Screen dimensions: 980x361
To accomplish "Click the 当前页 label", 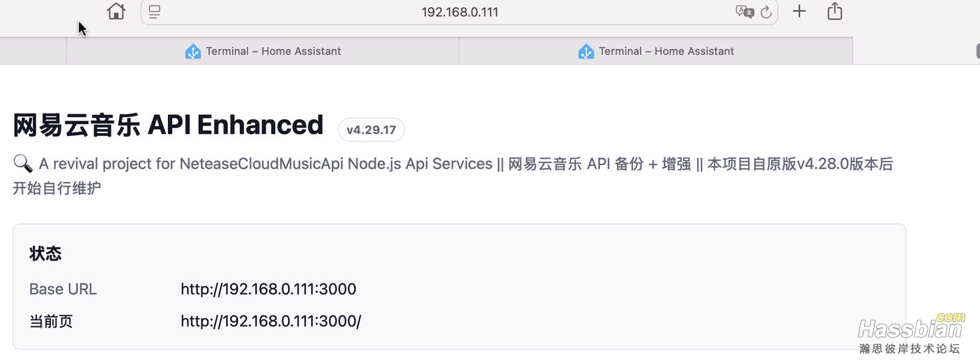I will pos(51,321).
